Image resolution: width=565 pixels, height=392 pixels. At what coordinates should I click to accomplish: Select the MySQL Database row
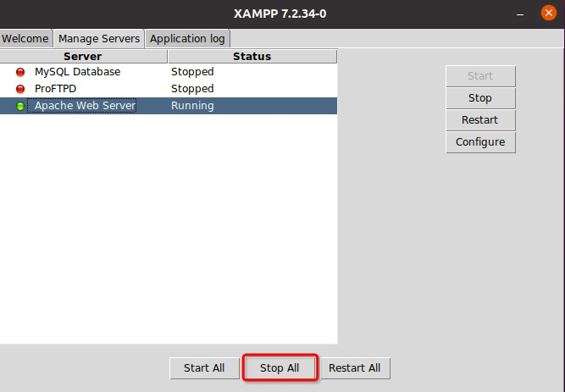[169, 72]
